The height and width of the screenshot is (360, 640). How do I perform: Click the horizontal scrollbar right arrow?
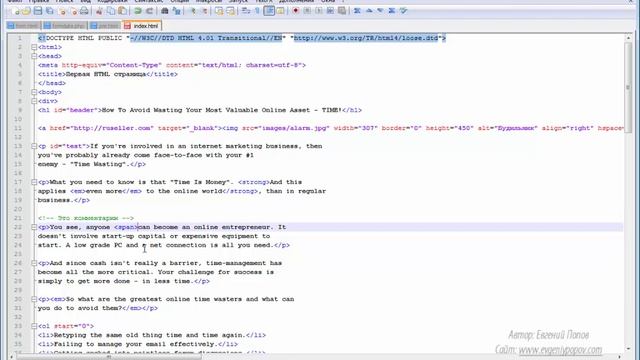click(x=620, y=357)
